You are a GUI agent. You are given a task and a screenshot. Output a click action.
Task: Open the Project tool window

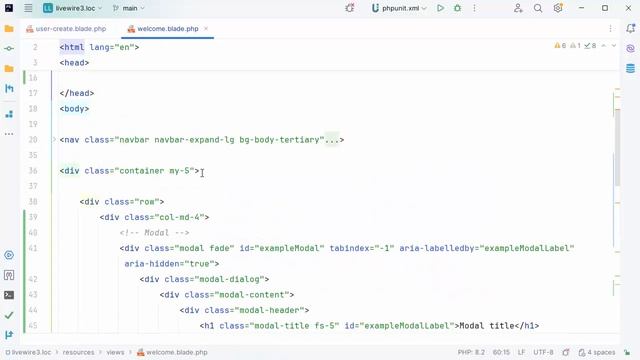click(x=9, y=29)
